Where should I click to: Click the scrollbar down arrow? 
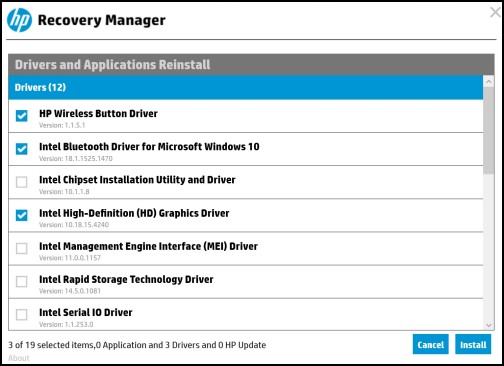coord(489,325)
